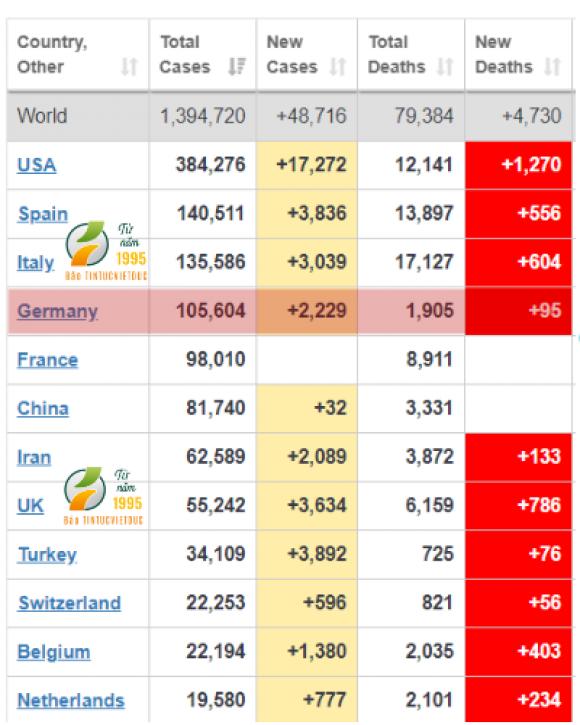This screenshot has height=725, width=580.
Task: Open the Netherlands country link
Action: tap(71, 700)
